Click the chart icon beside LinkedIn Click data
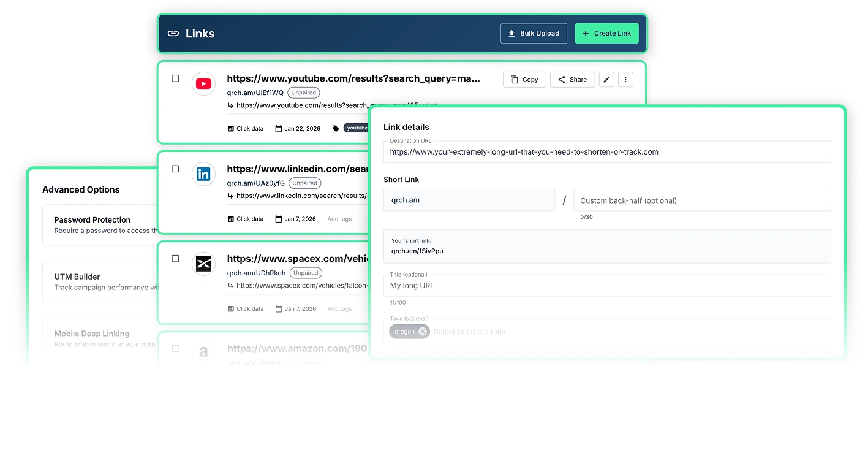The image size is (868, 458). click(230, 219)
